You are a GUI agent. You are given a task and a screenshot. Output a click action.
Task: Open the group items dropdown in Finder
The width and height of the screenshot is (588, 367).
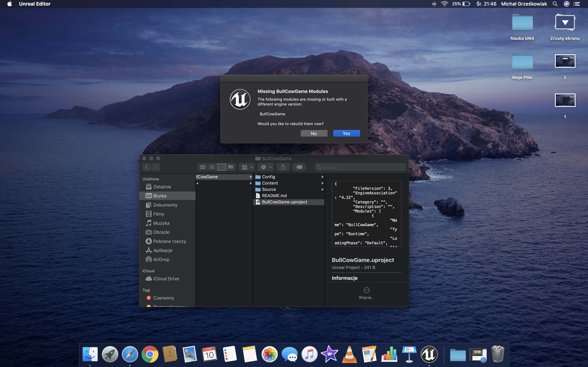[247, 167]
